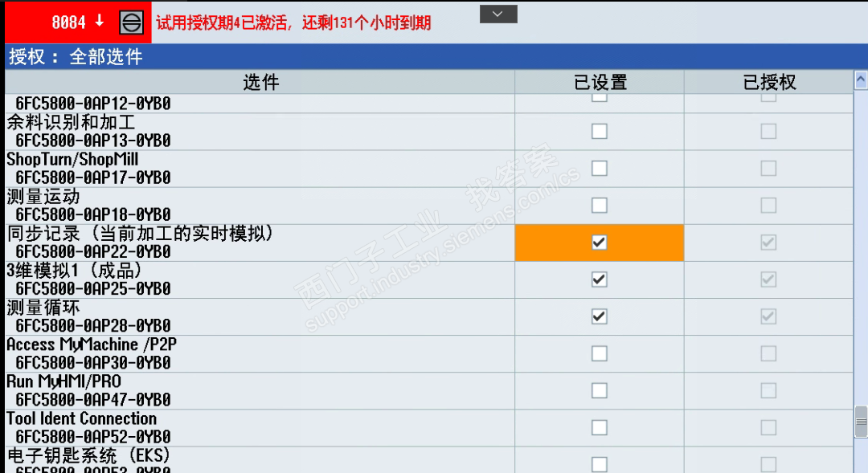Click the trial license alarm message
Screen dimensions: 868x473
tap(293, 22)
